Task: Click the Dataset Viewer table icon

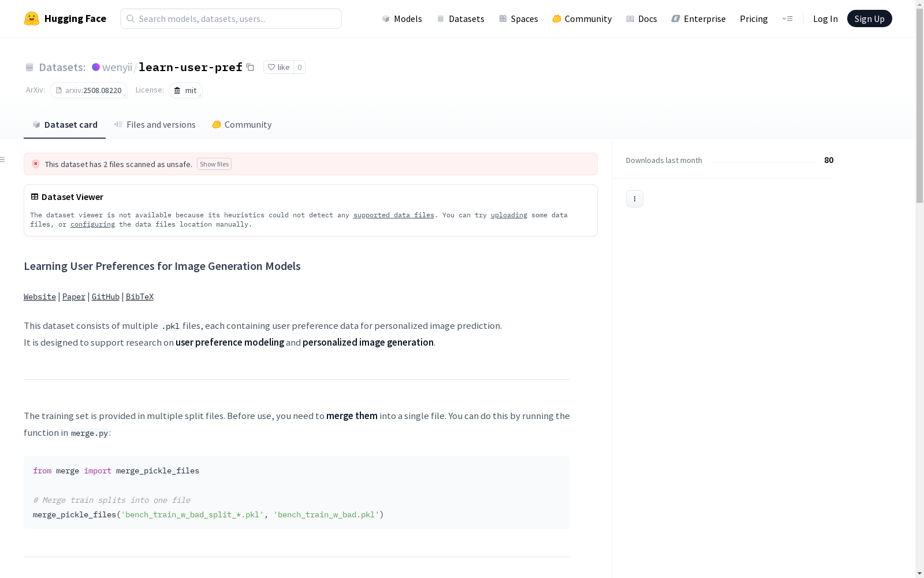Action: pyautogui.click(x=35, y=197)
